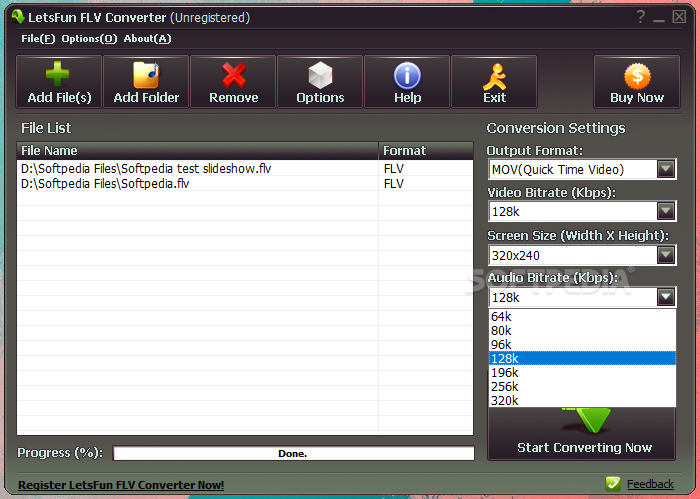
Task: Expand the Video Bitrate dropdown arrow
Action: click(x=666, y=211)
